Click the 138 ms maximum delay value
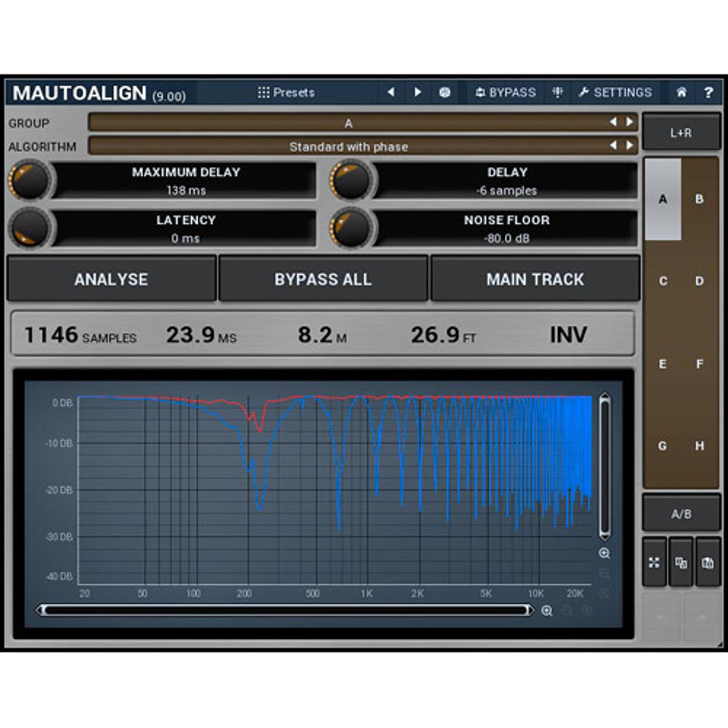 [x=186, y=190]
